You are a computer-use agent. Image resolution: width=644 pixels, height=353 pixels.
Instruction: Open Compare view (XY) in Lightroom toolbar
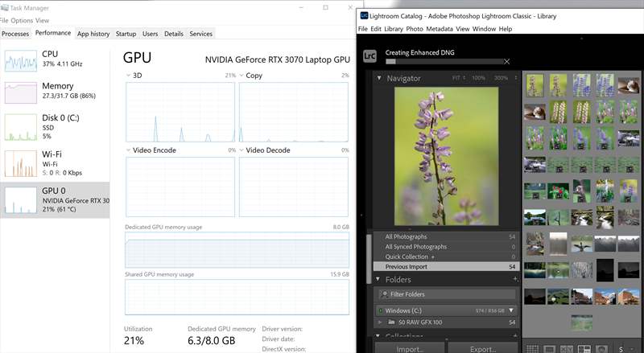567,349
